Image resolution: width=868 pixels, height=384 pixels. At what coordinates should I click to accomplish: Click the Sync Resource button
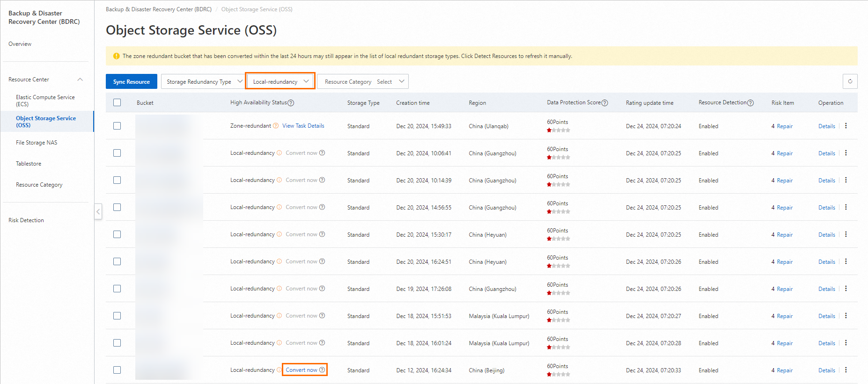click(132, 81)
